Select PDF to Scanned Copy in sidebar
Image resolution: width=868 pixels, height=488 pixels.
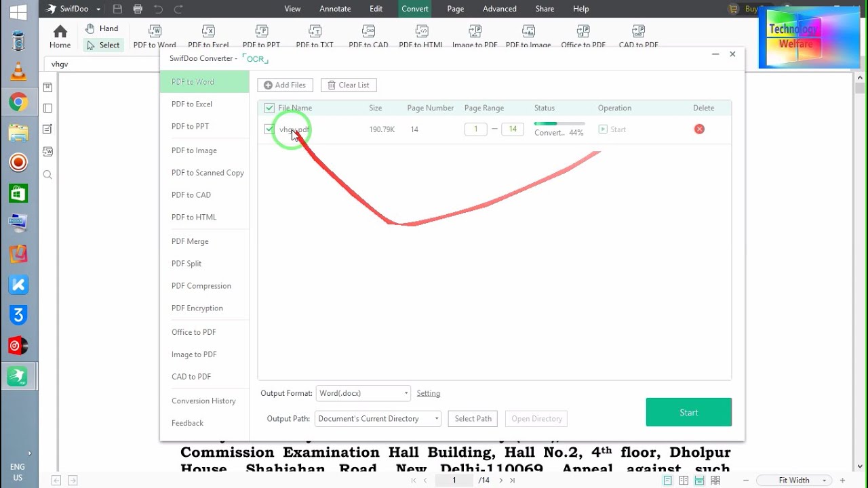tap(208, 173)
